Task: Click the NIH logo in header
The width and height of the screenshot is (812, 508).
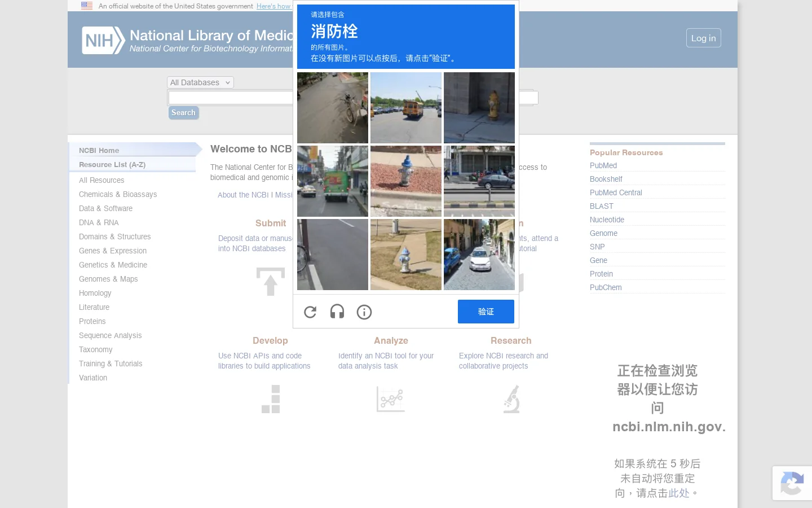Action: tap(103, 41)
